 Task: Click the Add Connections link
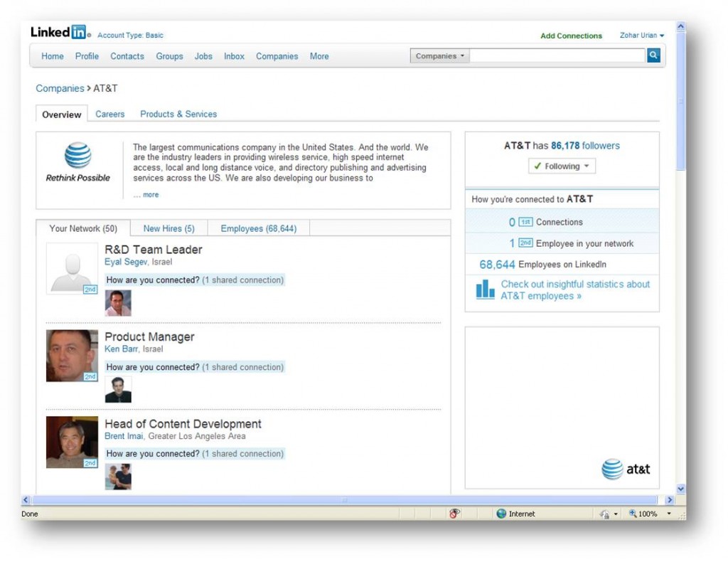point(571,36)
